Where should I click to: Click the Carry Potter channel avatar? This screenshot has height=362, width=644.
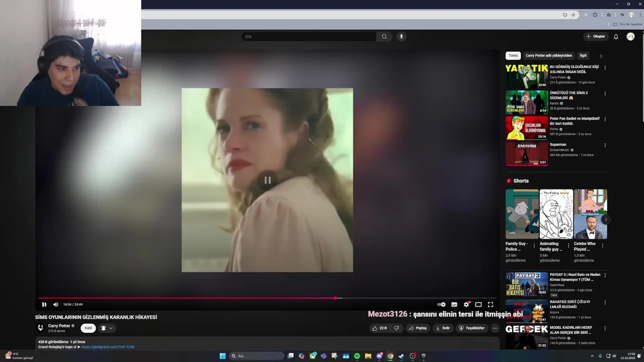(x=40, y=328)
